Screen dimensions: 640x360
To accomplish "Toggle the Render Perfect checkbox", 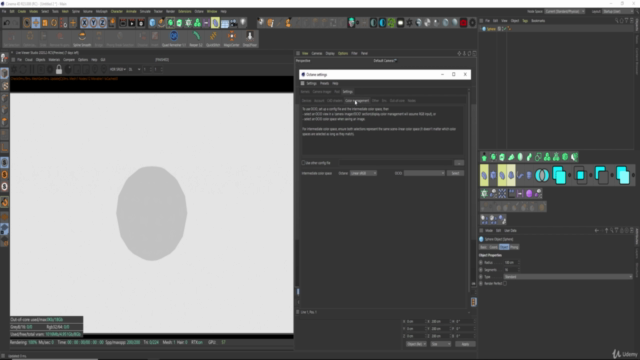I will tap(505, 284).
